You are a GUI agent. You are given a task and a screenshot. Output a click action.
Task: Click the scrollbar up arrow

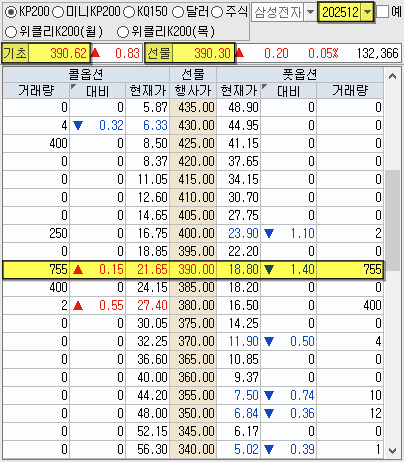[x=392, y=76]
